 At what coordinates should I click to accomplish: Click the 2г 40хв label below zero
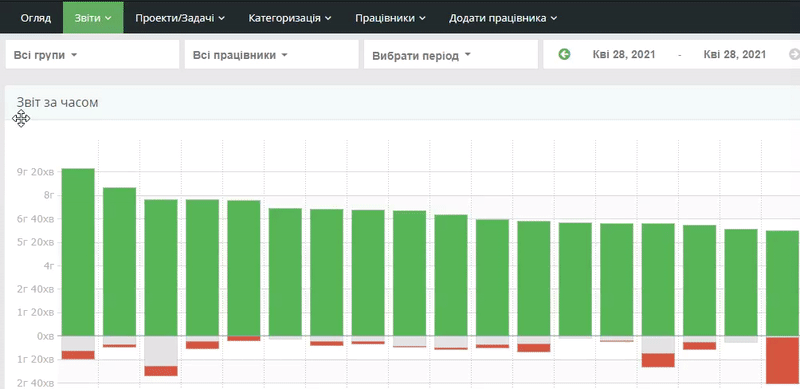click(x=35, y=383)
